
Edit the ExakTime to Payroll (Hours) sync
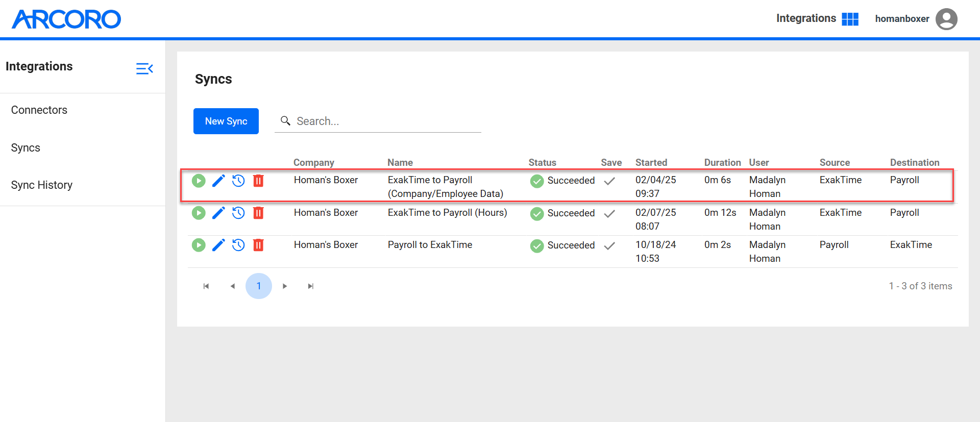click(218, 213)
